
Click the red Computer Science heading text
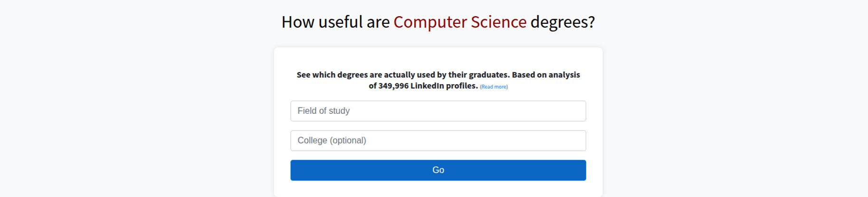pos(460,22)
